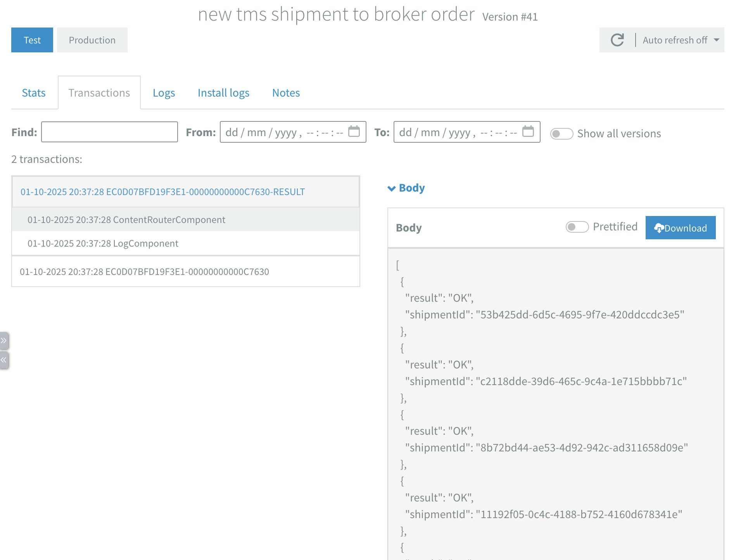The height and width of the screenshot is (560, 729).
Task: Open the From date calendar picker icon
Action: [354, 131]
